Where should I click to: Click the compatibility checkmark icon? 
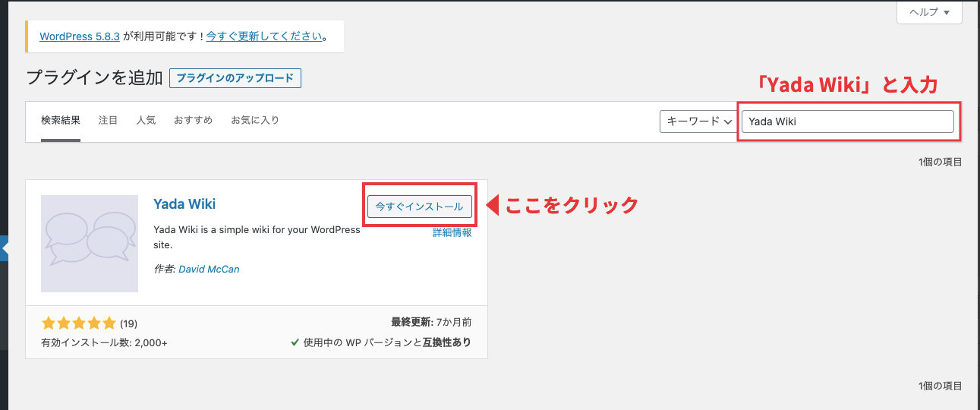295,342
